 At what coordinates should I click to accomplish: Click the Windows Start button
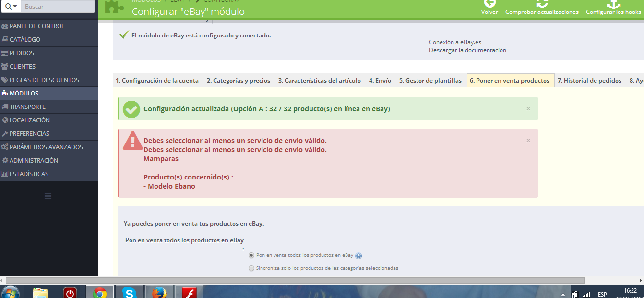point(10,292)
